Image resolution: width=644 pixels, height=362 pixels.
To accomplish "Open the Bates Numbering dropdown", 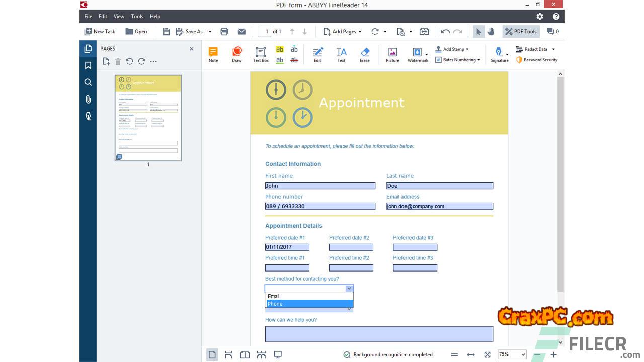I will pyautogui.click(x=458, y=60).
